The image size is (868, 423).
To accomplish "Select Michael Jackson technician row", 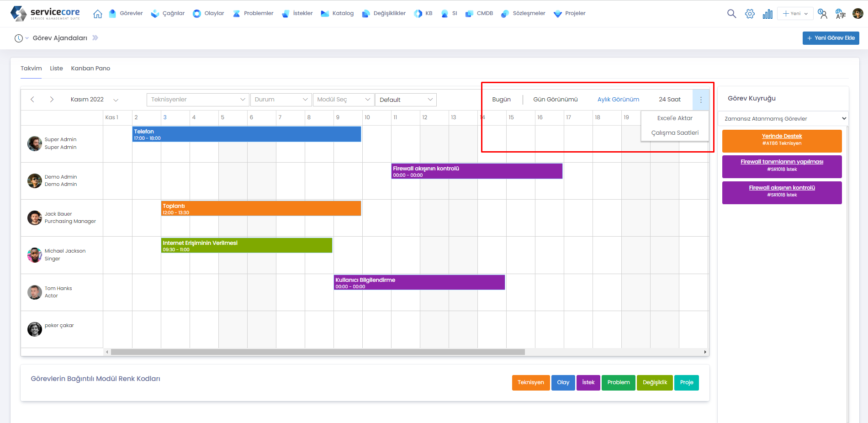I will tap(62, 255).
